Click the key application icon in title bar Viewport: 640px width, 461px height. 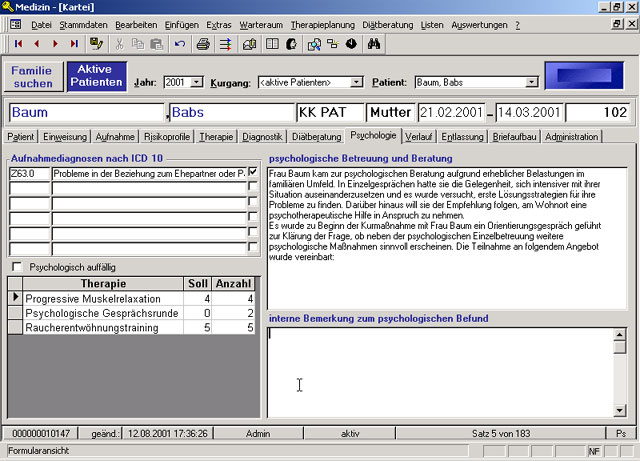(x=7, y=7)
